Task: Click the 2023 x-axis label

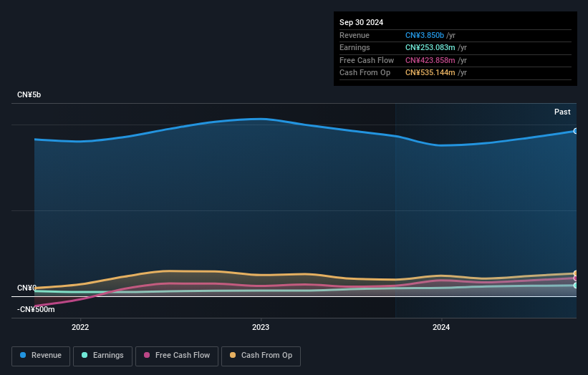Action: click(261, 327)
